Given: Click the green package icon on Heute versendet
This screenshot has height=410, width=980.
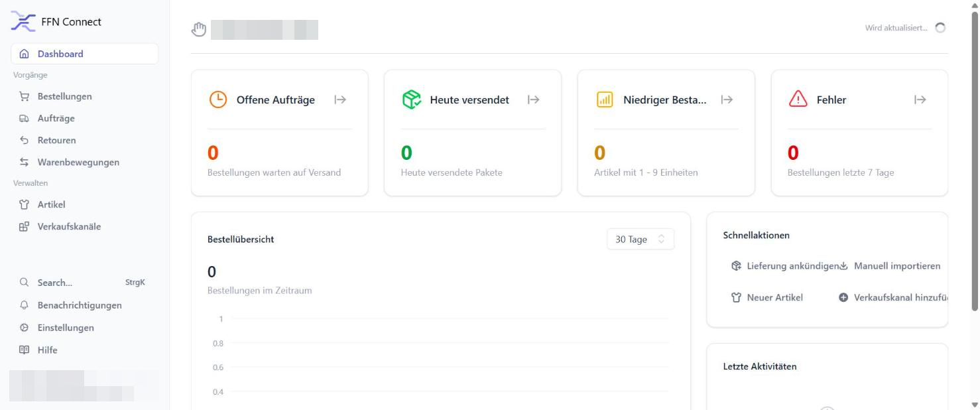Looking at the screenshot, I should point(411,100).
